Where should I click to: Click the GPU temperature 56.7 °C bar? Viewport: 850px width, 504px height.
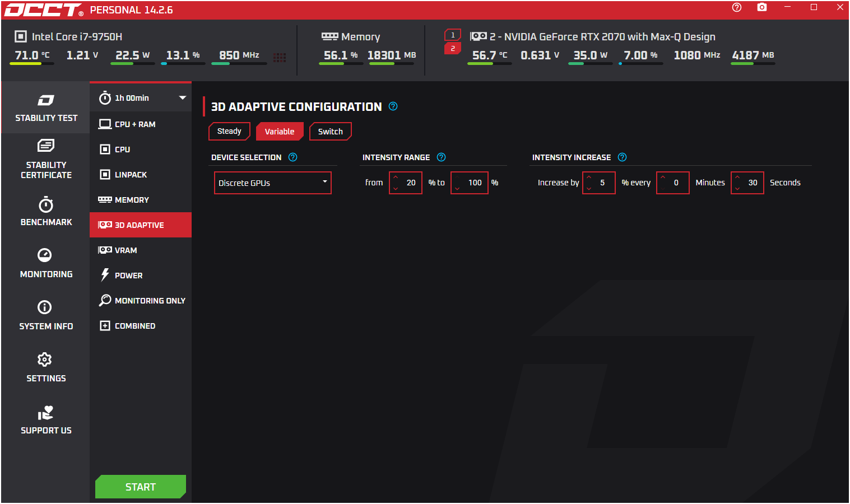[x=490, y=63]
